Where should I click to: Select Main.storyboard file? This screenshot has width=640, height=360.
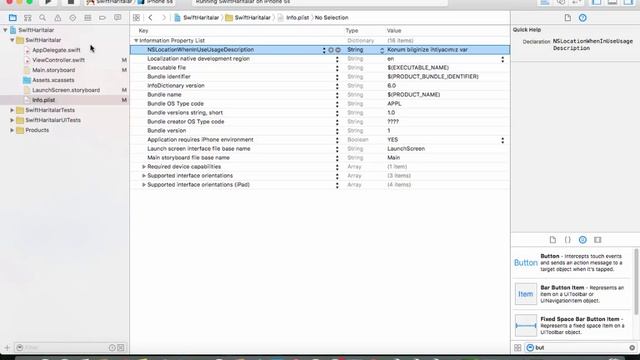[x=53, y=70]
